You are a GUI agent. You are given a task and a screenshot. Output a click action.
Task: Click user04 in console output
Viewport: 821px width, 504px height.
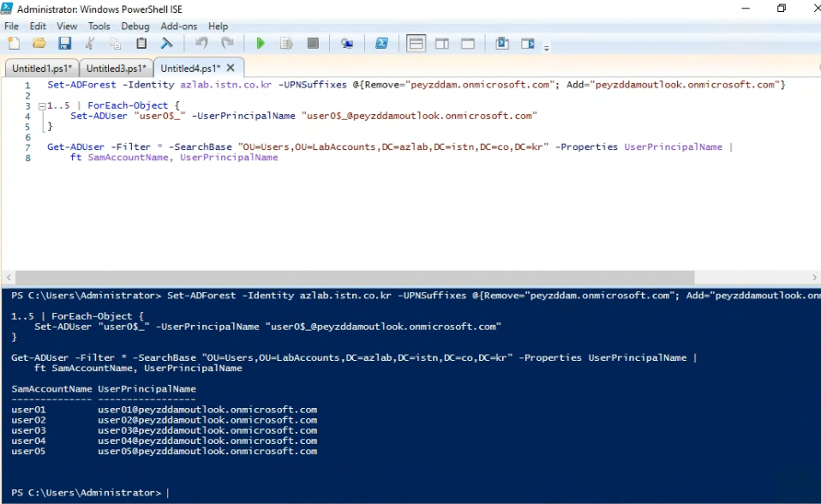(x=28, y=441)
